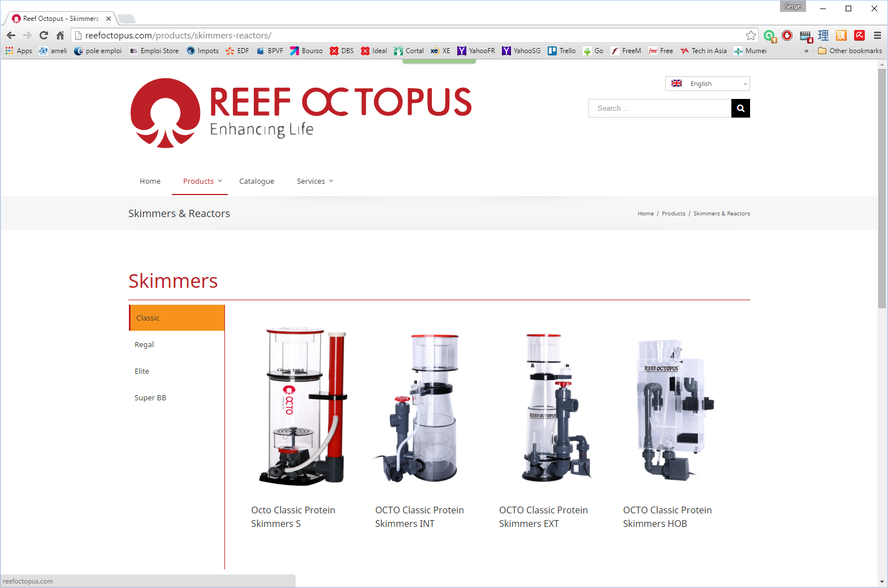Image resolution: width=888 pixels, height=588 pixels.
Task: Open the Mumei bookmark
Action: [750, 51]
